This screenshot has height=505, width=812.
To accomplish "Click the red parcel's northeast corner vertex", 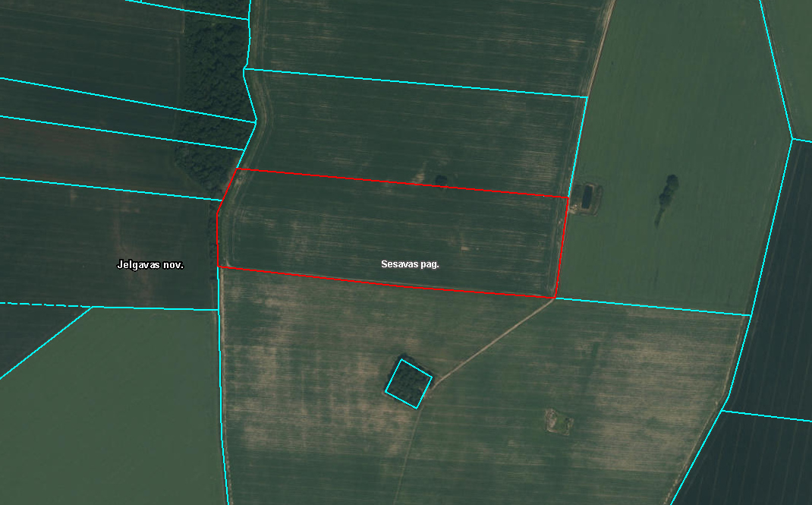I will click(568, 197).
